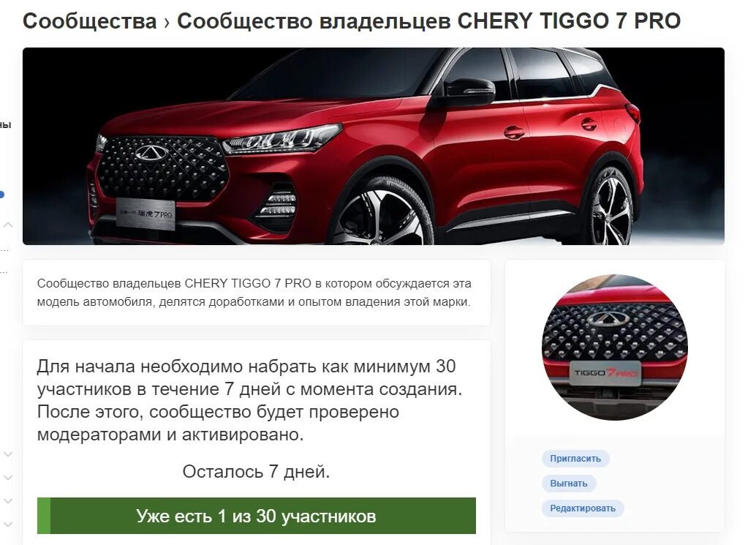Image resolution: width=756 pixels, height=545 pixels.
Task: Click the community description text card
Action: point(257,293)
